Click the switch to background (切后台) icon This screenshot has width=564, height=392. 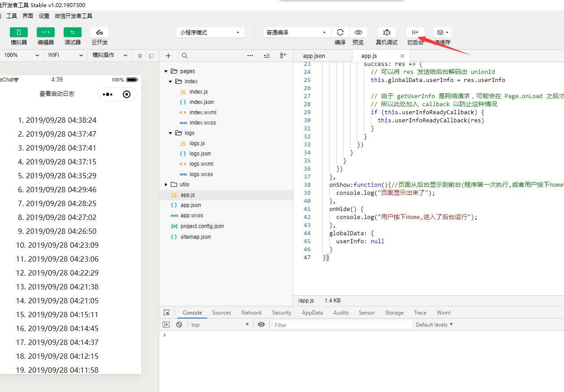(415, 32)
